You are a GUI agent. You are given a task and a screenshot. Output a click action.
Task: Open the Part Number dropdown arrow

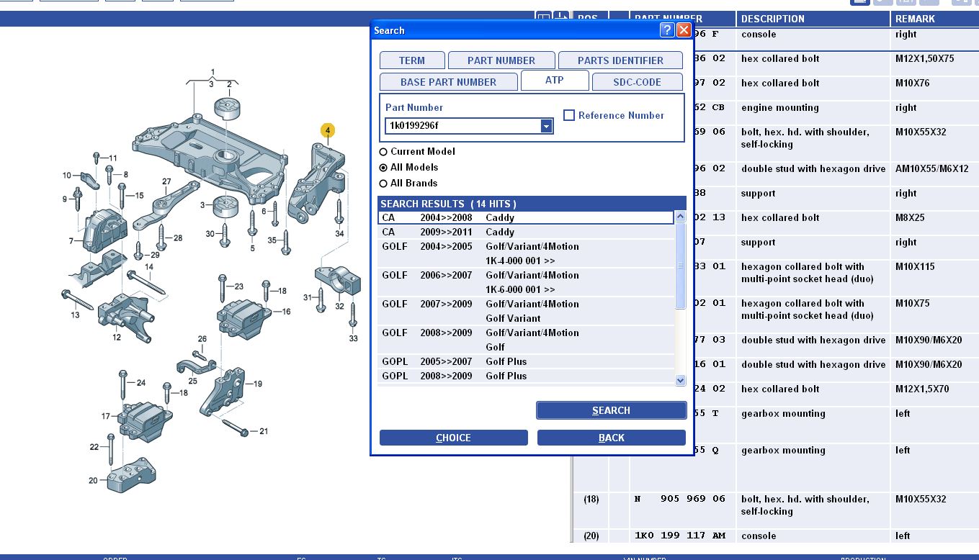(x=547, y=127)
